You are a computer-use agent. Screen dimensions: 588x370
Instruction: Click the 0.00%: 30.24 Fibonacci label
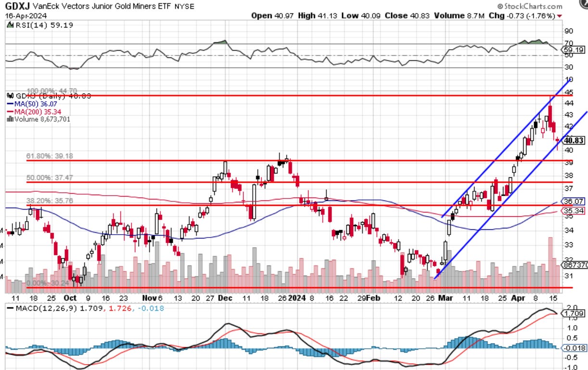(47, 283)
